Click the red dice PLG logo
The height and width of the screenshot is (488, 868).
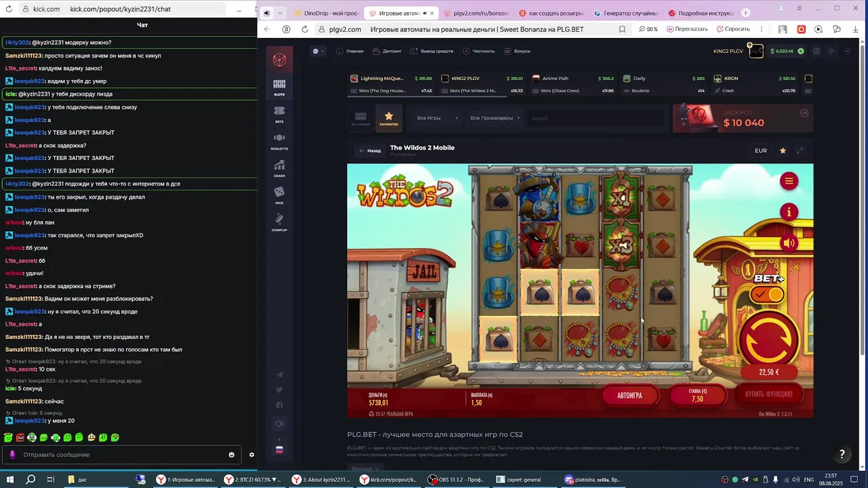pyautogui.click(x=279, y=60)
